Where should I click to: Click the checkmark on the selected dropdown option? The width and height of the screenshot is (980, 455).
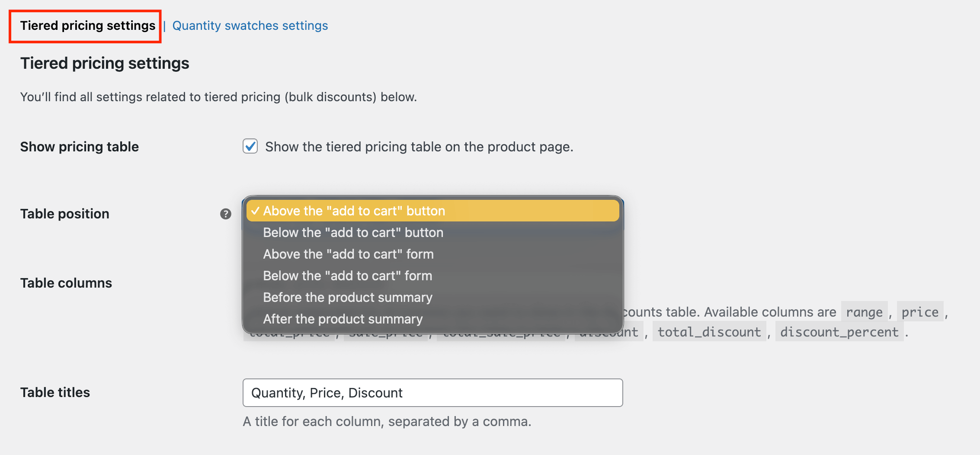point(256,211)
